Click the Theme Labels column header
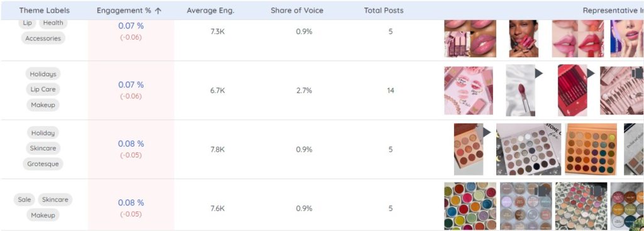This screenshot has height=231, width=644. coord(45,11)
